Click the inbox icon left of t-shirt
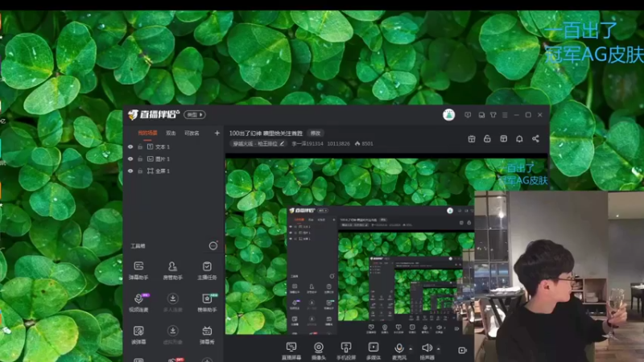This screenshot has width=644, height=362. (481, 115)
